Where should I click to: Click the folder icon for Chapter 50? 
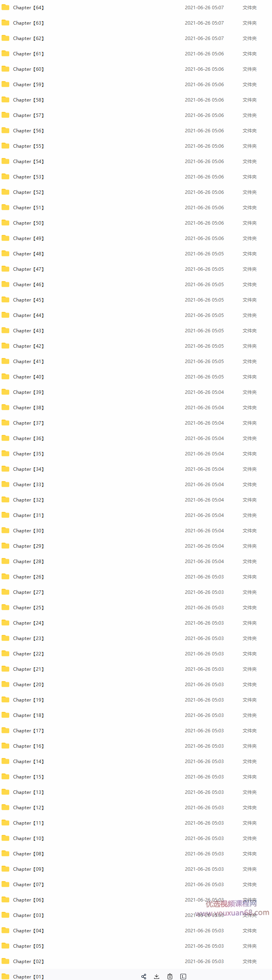[x=5, y=223]
